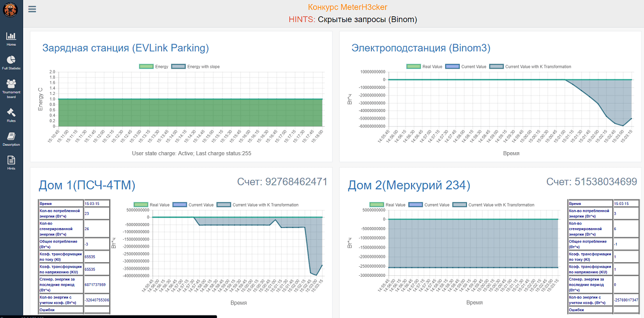Click Дом 2 generated last period value 0
Viewport: 644px width, 318px height.
626,284
